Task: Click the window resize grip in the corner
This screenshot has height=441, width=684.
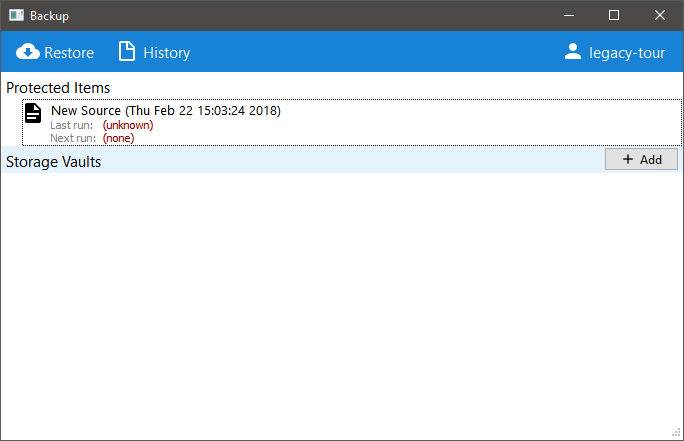Action: pos(676,433)
